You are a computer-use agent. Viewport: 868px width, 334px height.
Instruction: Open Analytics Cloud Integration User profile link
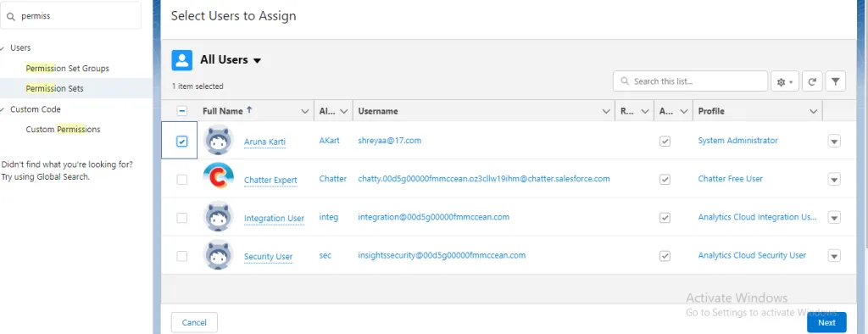(x=757, y=217)
